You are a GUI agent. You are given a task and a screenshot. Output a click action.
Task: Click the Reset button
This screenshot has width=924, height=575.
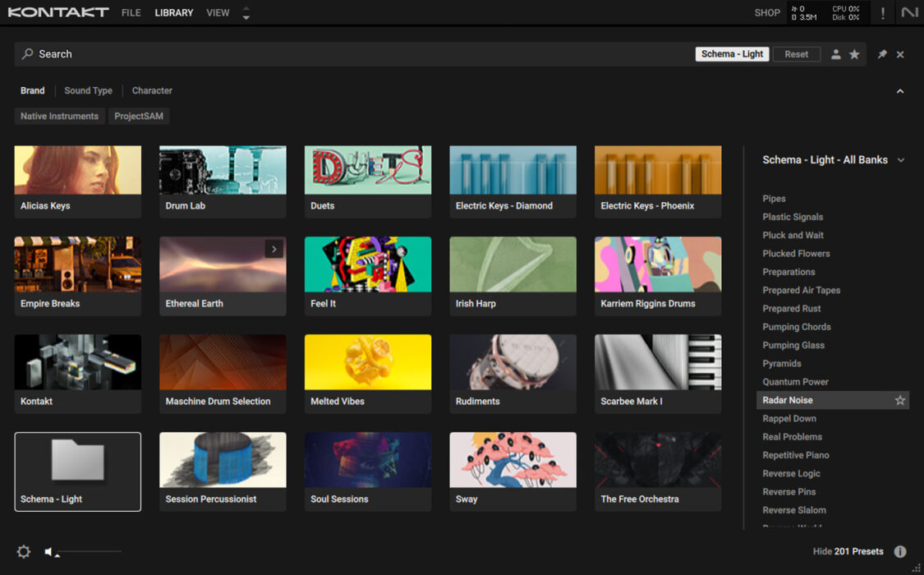point(796,53)
